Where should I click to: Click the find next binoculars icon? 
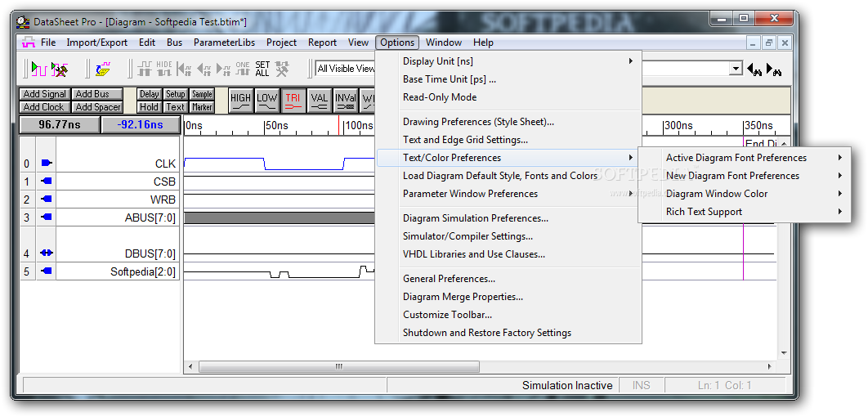point(774,69)
